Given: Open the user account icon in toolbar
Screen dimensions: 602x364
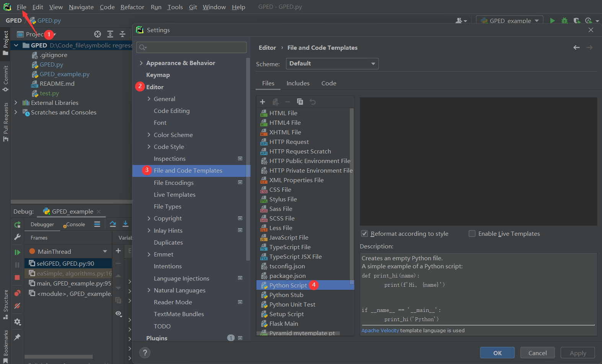Looking at the screenshot, I should tap(461, 21).
